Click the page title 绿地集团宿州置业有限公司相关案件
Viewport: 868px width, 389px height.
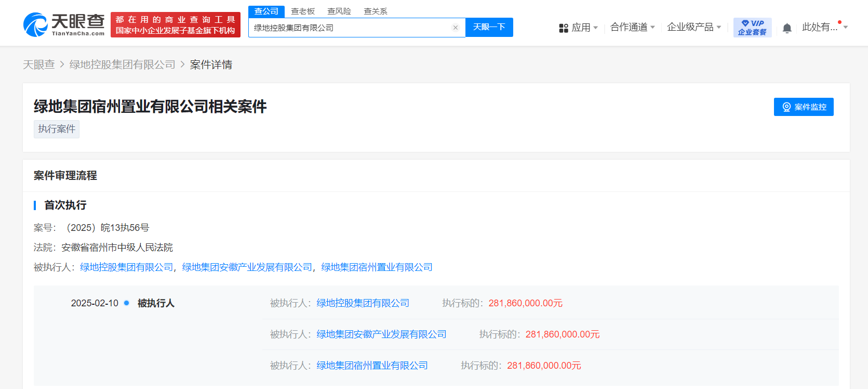(x=150, y=107)
